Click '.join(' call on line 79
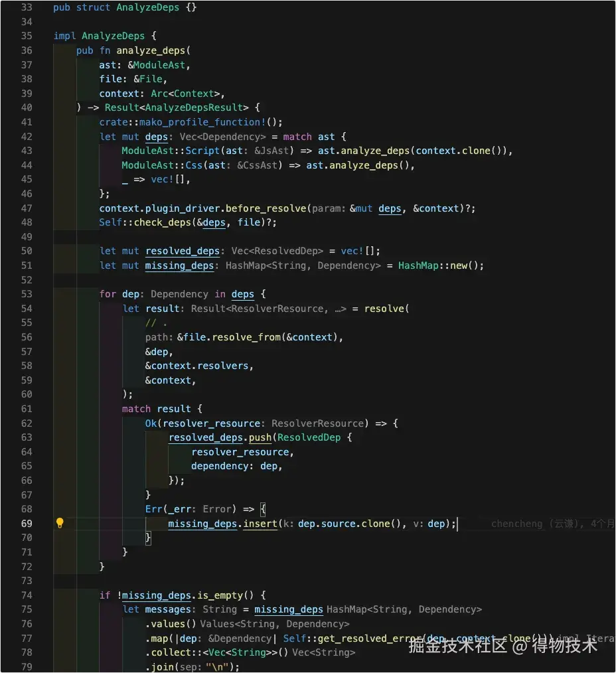 tap(162, 667)
